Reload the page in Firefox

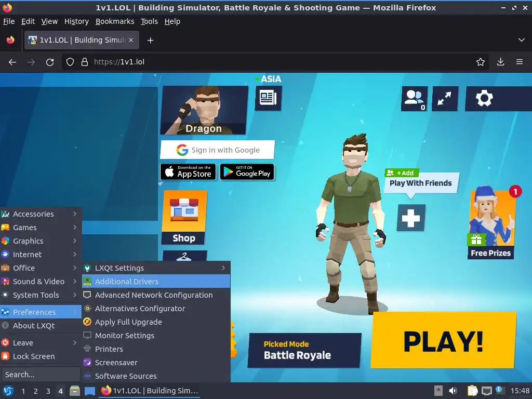(x=50, y=62)
